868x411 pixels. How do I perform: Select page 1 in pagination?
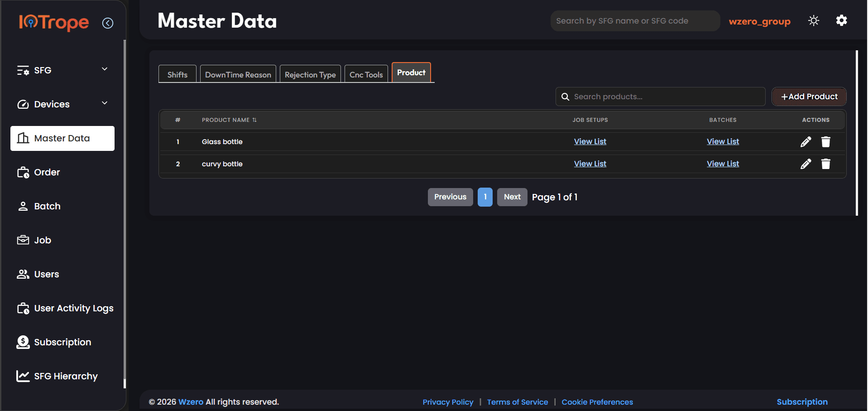485,197
